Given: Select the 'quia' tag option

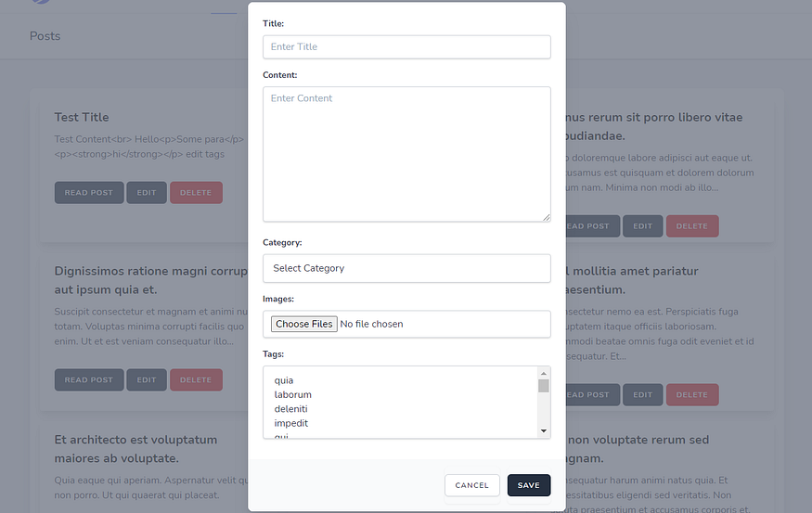Looking at the screenshot, I should point(284,380).
